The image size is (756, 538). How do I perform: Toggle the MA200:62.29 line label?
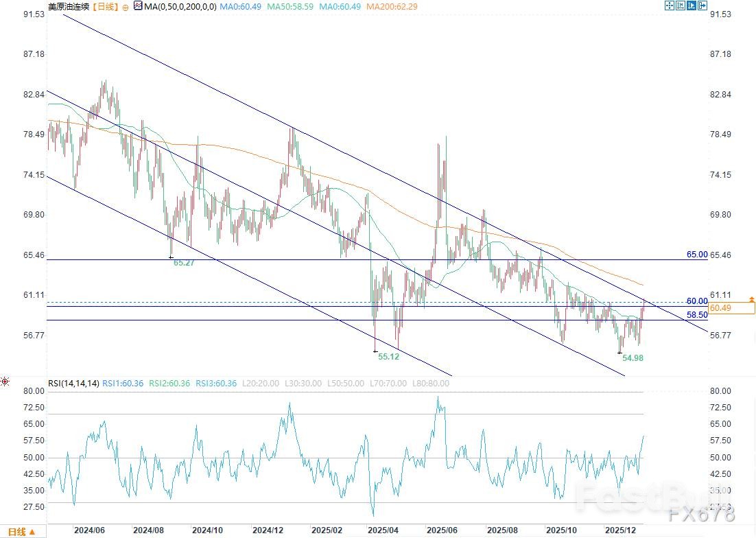(391, 6)
